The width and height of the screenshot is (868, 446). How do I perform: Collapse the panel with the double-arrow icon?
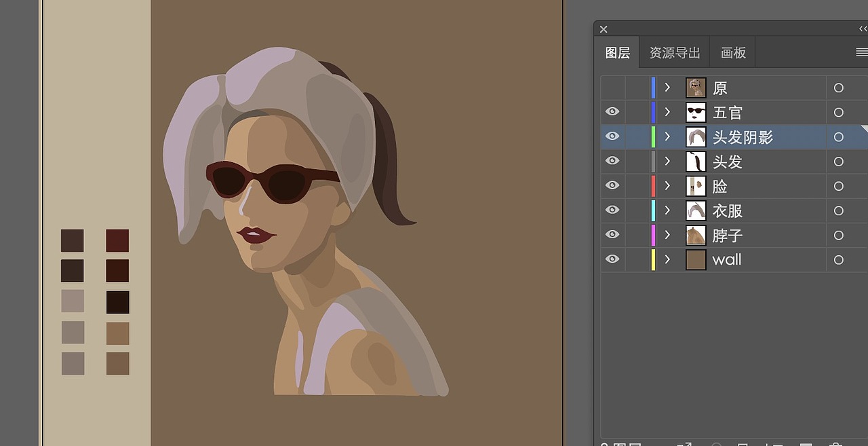pyautogui.click(x=863, y=29)
